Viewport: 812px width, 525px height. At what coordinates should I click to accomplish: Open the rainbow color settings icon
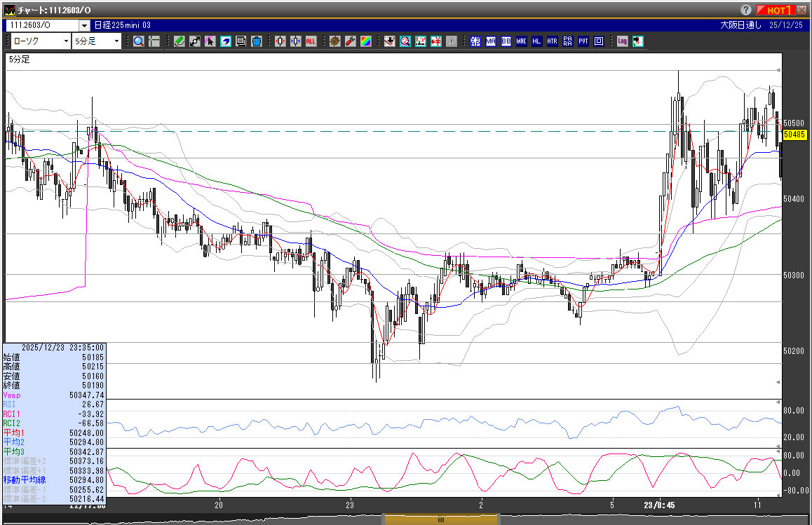click(x=365, y=41)
